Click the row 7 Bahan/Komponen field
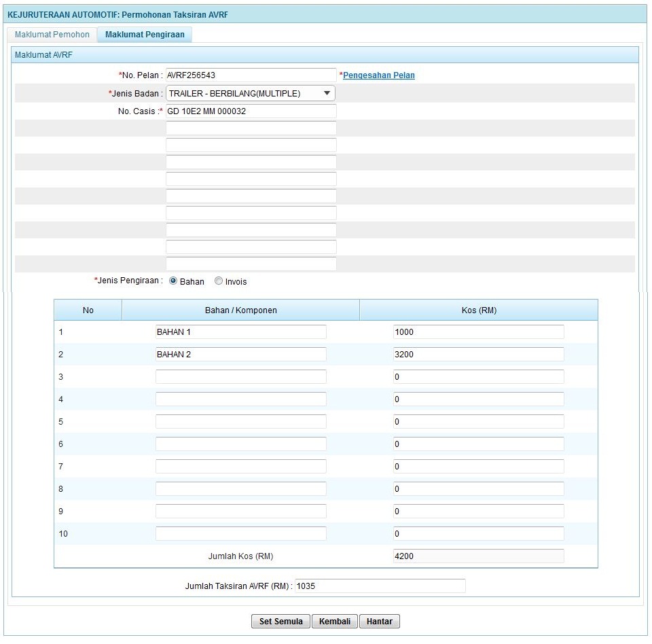Screen dimensions: 652x644 click(x=240, y=467)
